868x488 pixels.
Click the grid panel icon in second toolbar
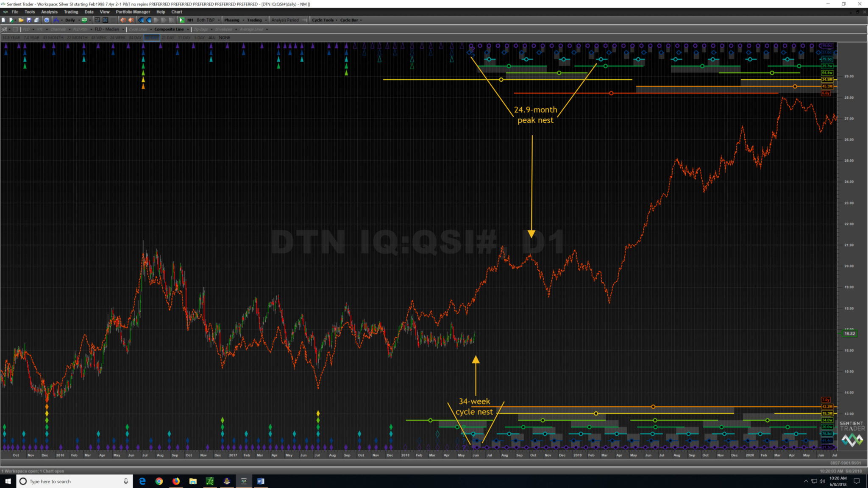[15, 29]
